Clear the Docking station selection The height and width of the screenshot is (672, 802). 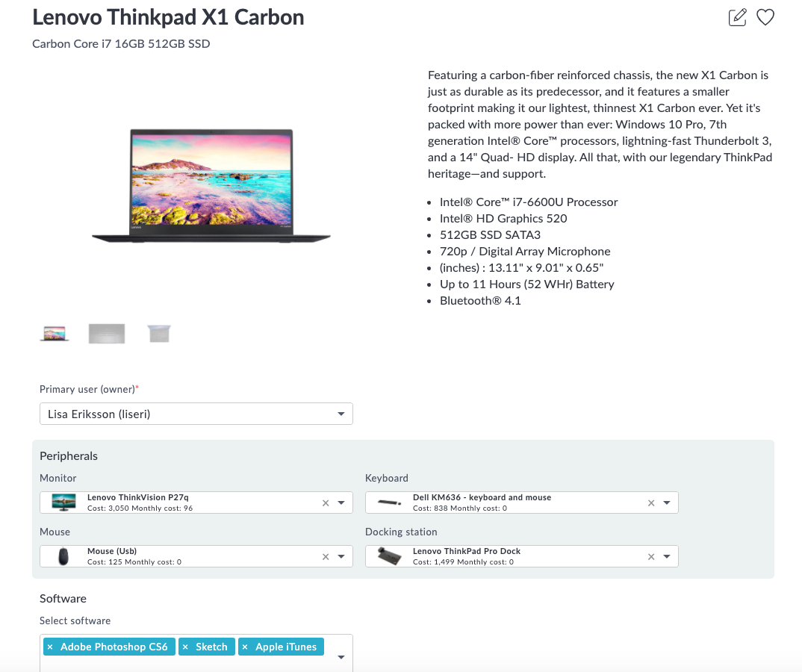tap(651, 557)
